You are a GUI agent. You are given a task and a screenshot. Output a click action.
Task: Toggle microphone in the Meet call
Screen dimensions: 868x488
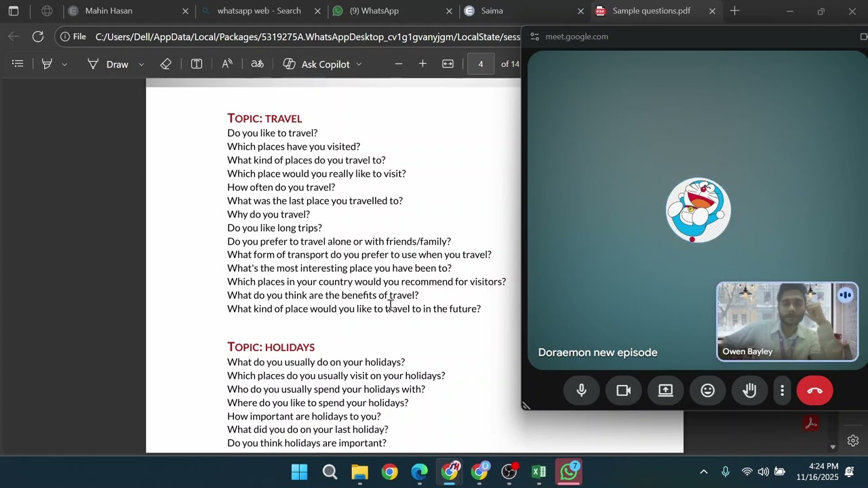581,390
